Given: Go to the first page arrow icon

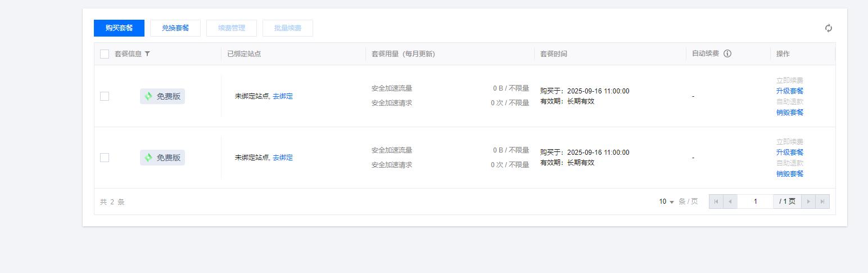Looking at the screenshot, I should (x=716, y=202).
